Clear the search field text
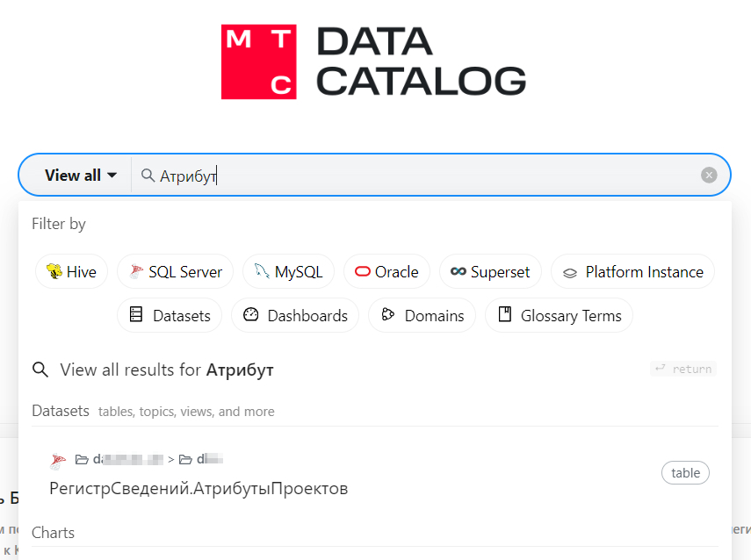751x560 pixels. [709, 176]
